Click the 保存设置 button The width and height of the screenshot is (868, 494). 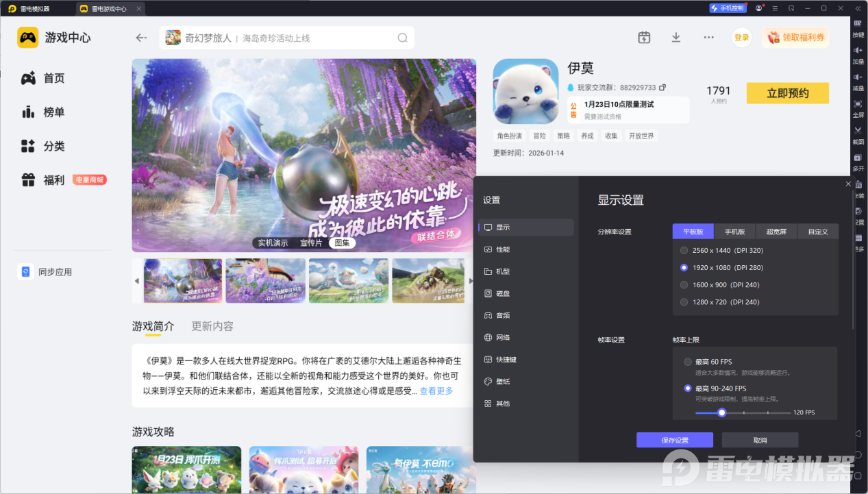(x=674, y=441)
